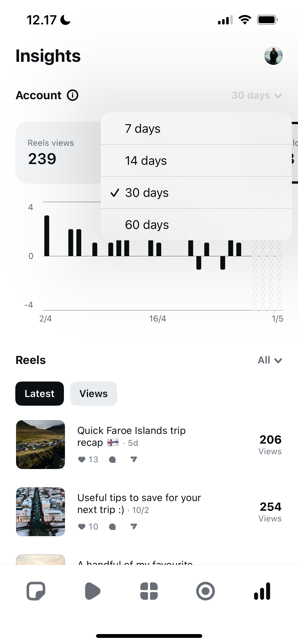Switch to the Views sorting tab
298x644 pixels.
(x=93, y=393)
